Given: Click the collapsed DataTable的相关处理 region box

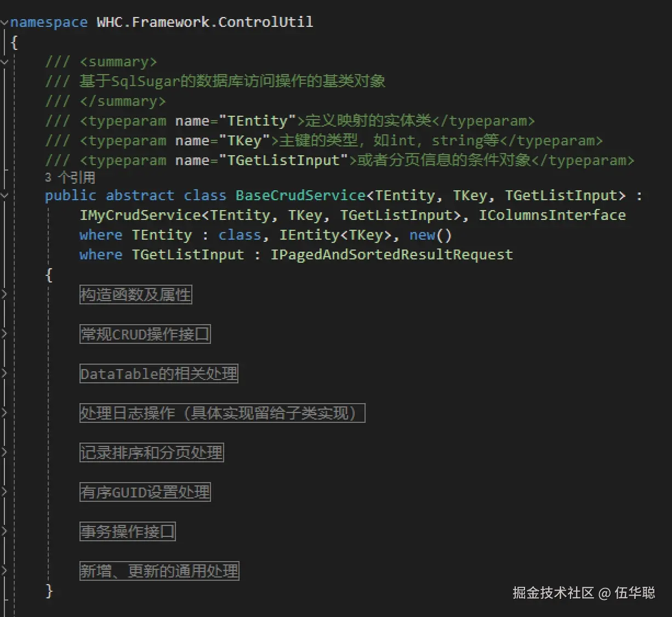Looking at the screenshot, I should pos(158,374).
